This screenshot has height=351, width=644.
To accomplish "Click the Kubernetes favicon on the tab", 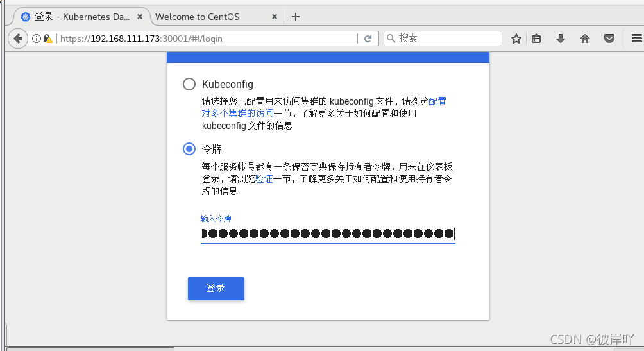I will (x=26, y=17).
